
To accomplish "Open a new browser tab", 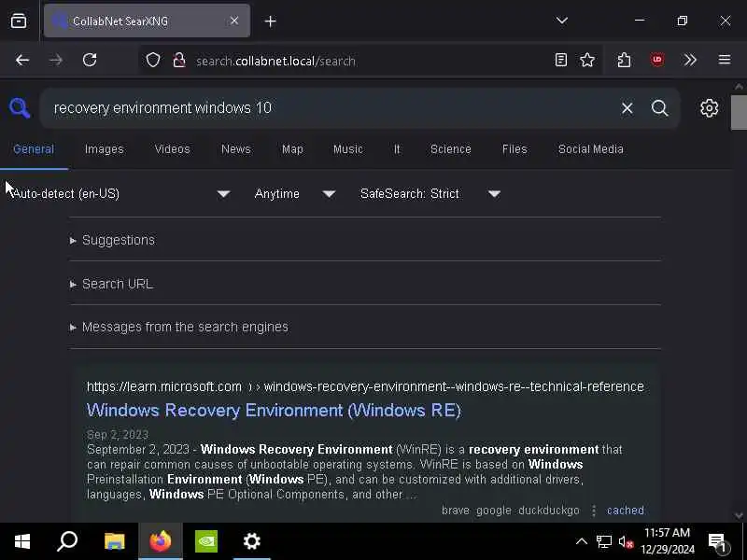I will 270,21.
